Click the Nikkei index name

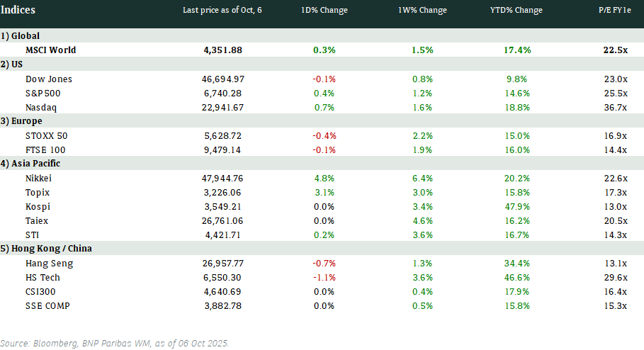[39, 178]
